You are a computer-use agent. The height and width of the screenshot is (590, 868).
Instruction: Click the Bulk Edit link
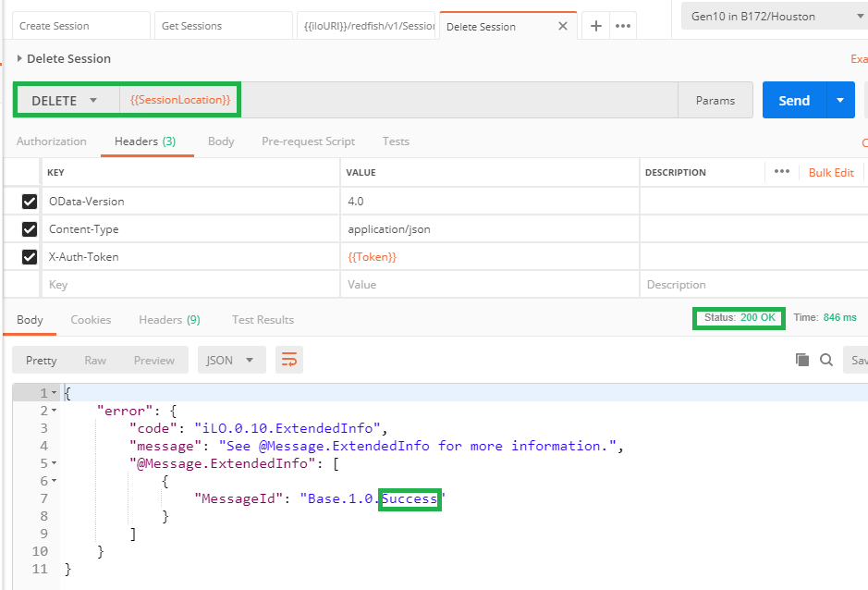(831, 173)
